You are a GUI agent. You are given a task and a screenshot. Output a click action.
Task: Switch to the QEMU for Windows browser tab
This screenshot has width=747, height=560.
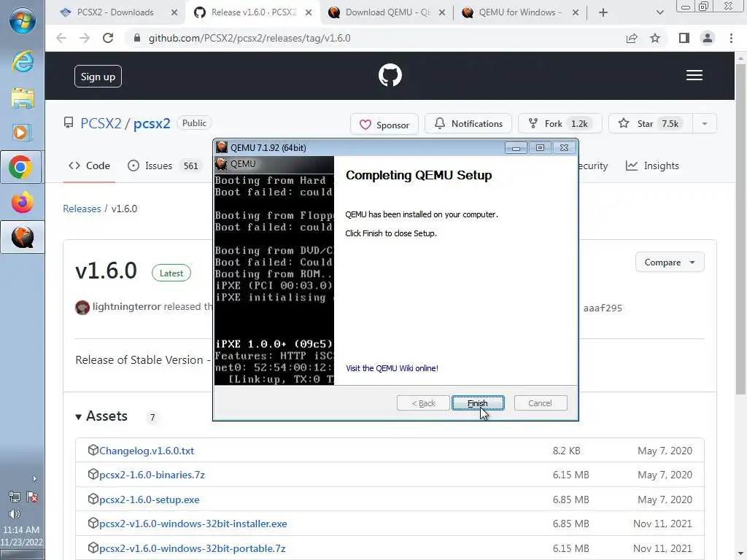[520, 12]
